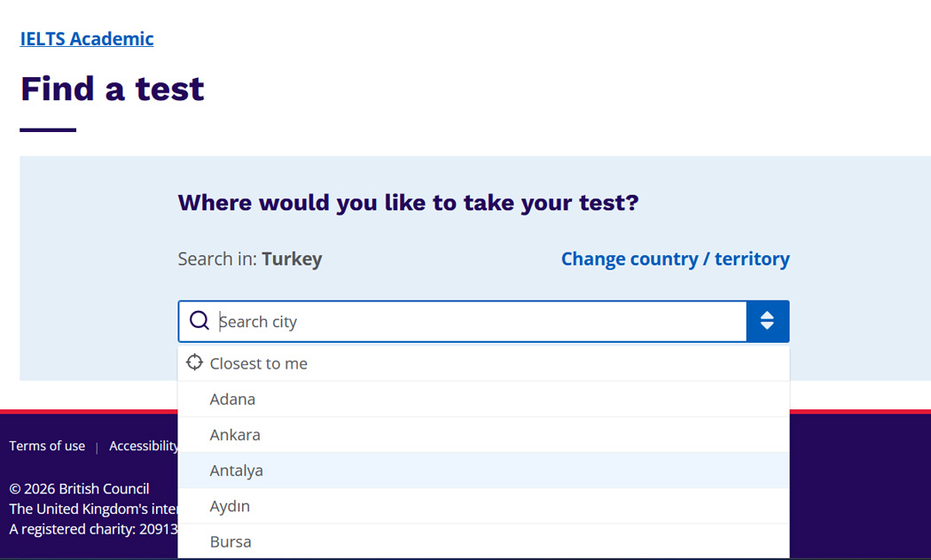Focus the Search city text field
The image size is (931, 560).
tap(479, 322)
